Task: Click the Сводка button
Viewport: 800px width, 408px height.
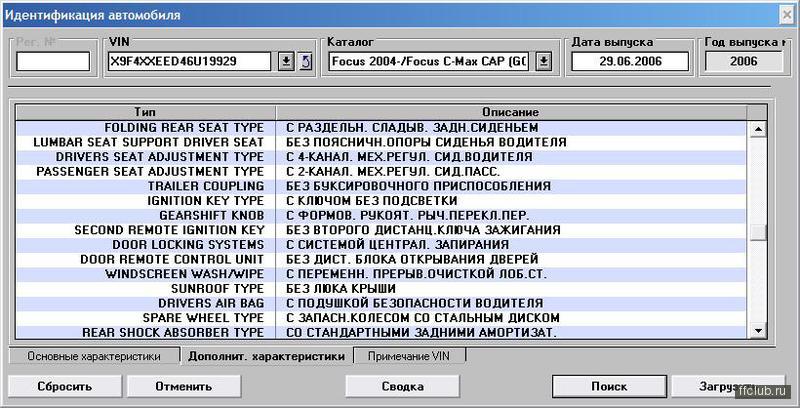Action: (403, 386)
